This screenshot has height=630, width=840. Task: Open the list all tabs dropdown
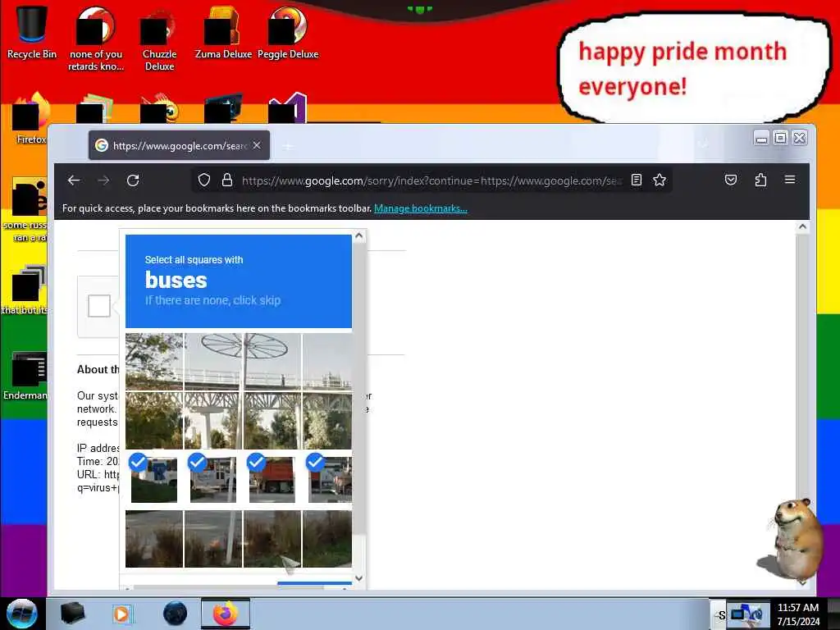pyautogui.click(x=703, y=144)
